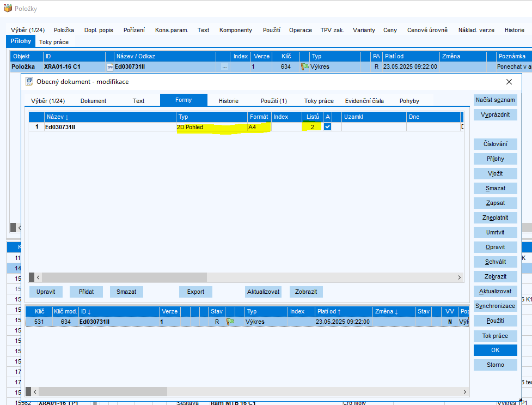
Task: Select the Listů cell with value 2
Action: point(312,127)
